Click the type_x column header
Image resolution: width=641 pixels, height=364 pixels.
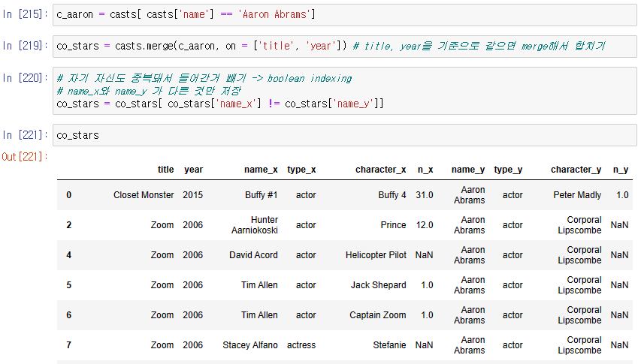point(301,170)
